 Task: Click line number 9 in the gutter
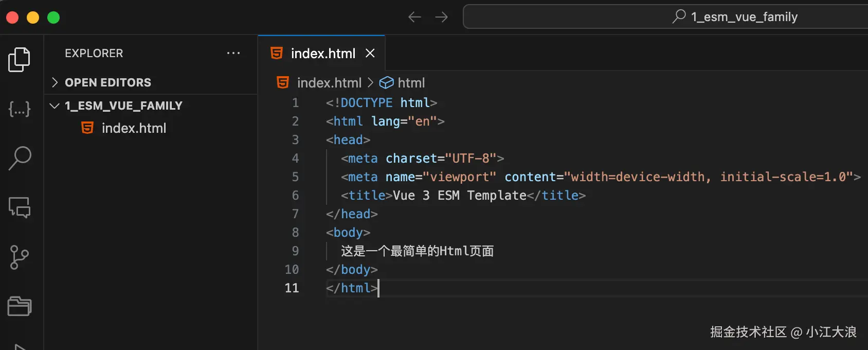tap(295, 251)
